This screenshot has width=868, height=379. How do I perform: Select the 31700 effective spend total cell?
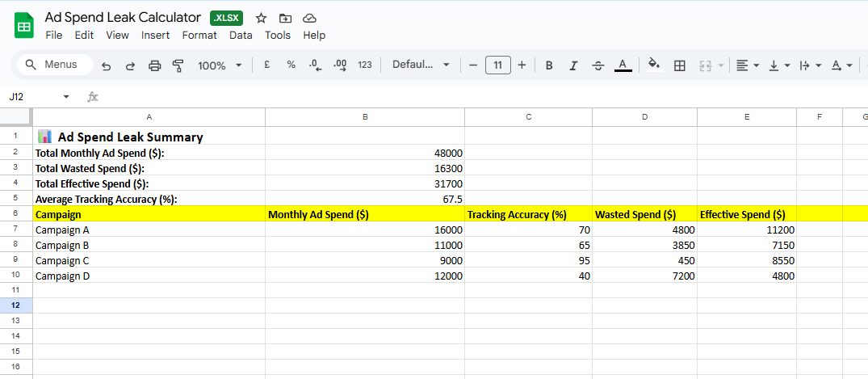365,183
